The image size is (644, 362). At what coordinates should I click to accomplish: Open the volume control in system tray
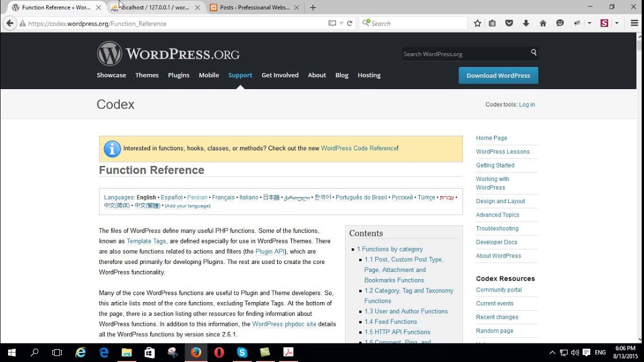(x=575, y=352)
